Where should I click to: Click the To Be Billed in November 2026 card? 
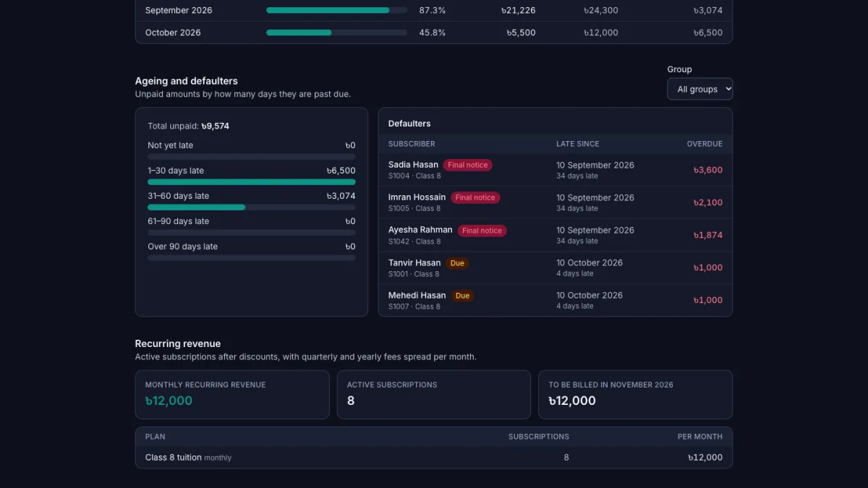(x=636, y=395)
